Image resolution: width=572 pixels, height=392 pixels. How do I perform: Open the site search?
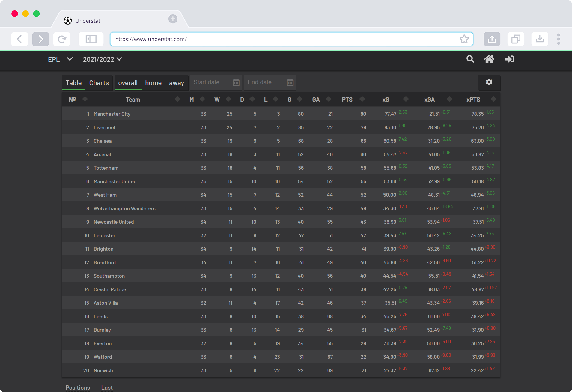pos(470,59)
